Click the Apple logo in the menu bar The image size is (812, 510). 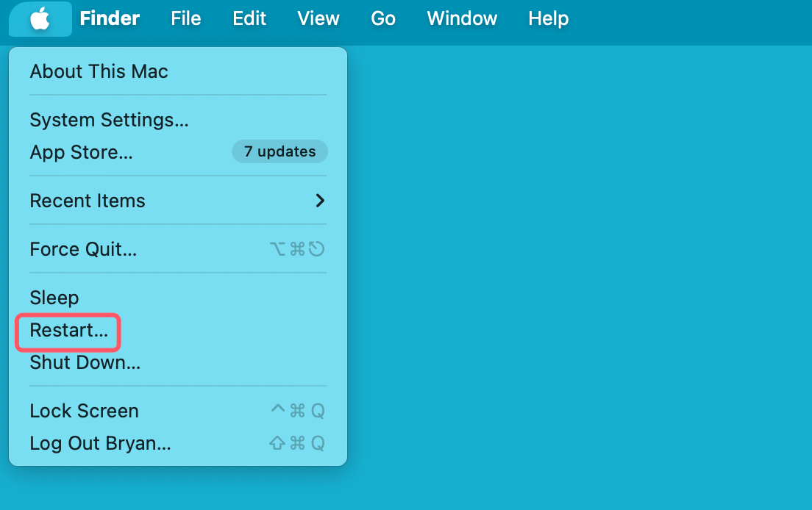tap(40, 18)
